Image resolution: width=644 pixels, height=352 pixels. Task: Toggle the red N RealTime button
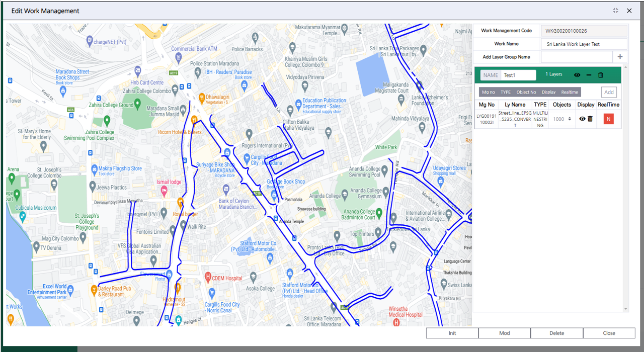tap(608, 119)
